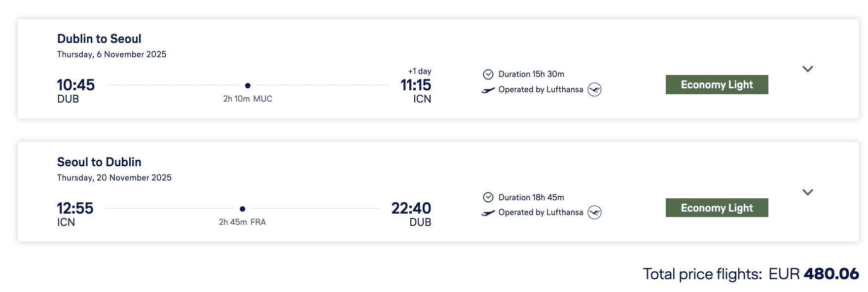Click the 22:40 DUB arrival time

(411, 208)
